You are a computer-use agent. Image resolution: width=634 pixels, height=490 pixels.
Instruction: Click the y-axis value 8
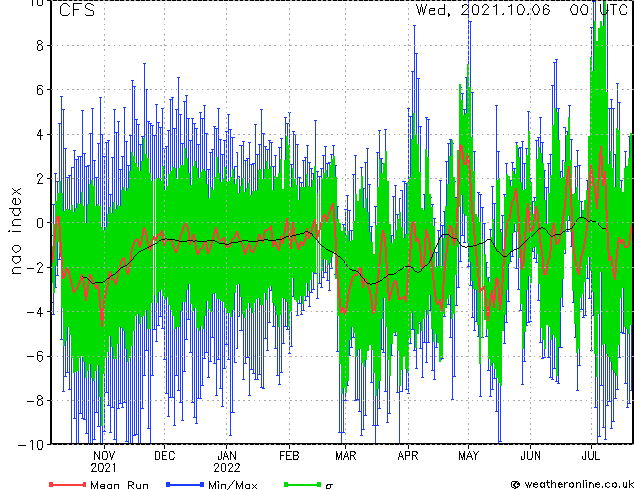point(40,46)
